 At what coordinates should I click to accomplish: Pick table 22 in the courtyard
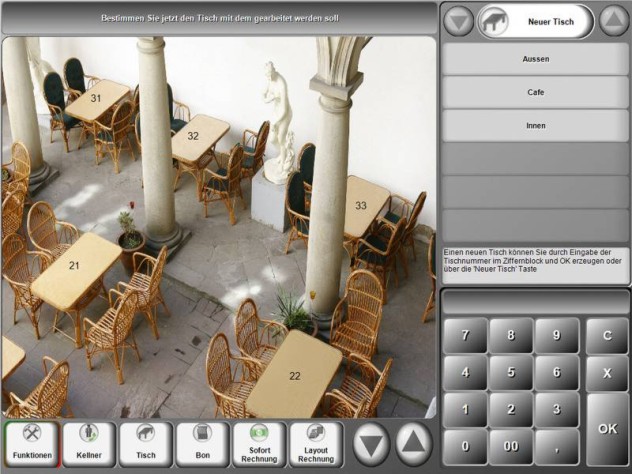click(295, 376)
